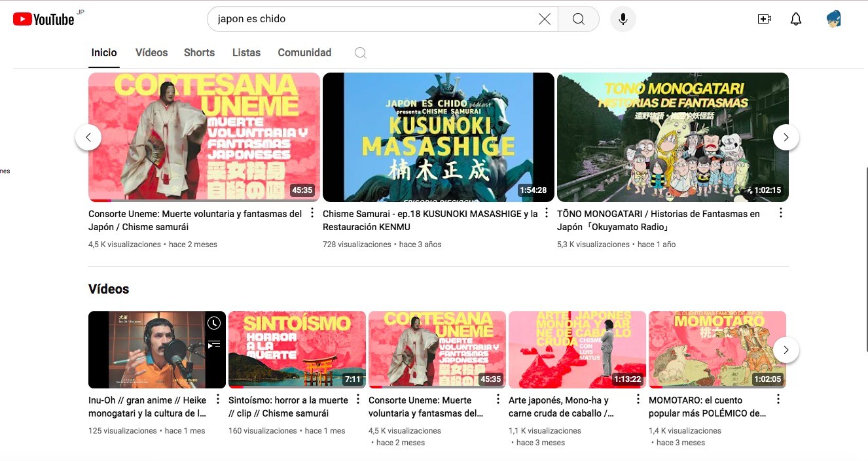Open options menu for MOMOTARO video
The image size is (868, 461).
point(778,400)
